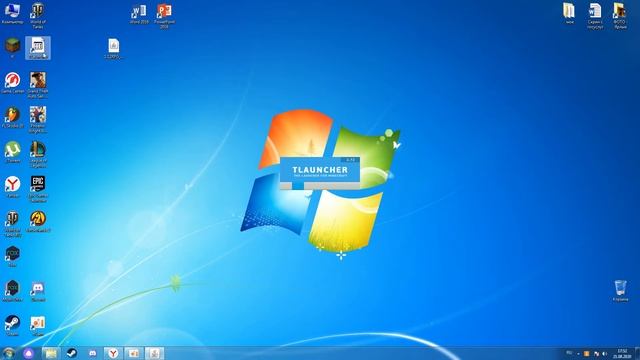
Task: Open the Steam desktop shortcut
Action: [x=12, y=326]
